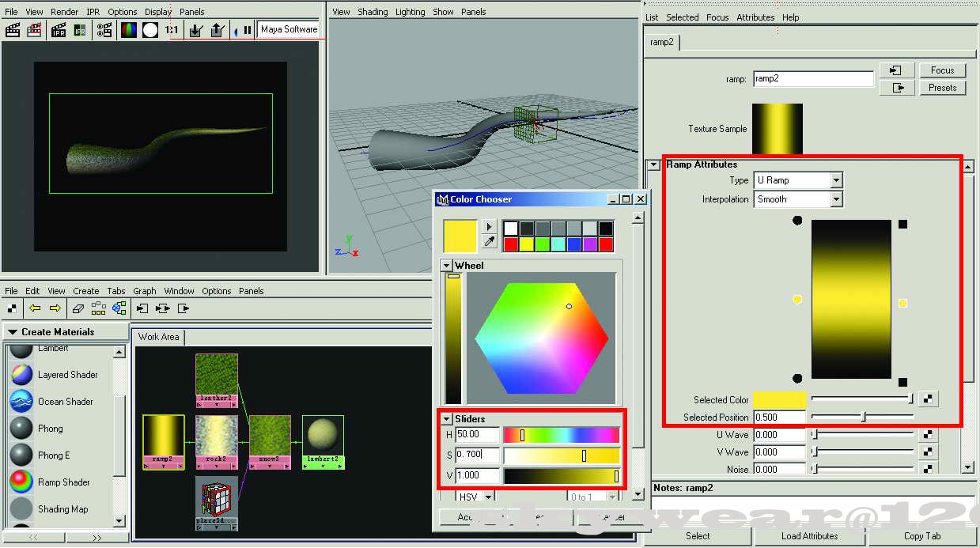
Task: Click the Select button in Attribute Editor
Action: tap(698, 536)
